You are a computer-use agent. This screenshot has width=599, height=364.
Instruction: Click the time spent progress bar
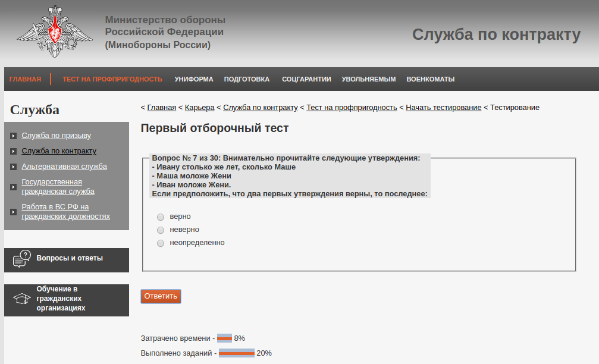click(x=224, y=338)
